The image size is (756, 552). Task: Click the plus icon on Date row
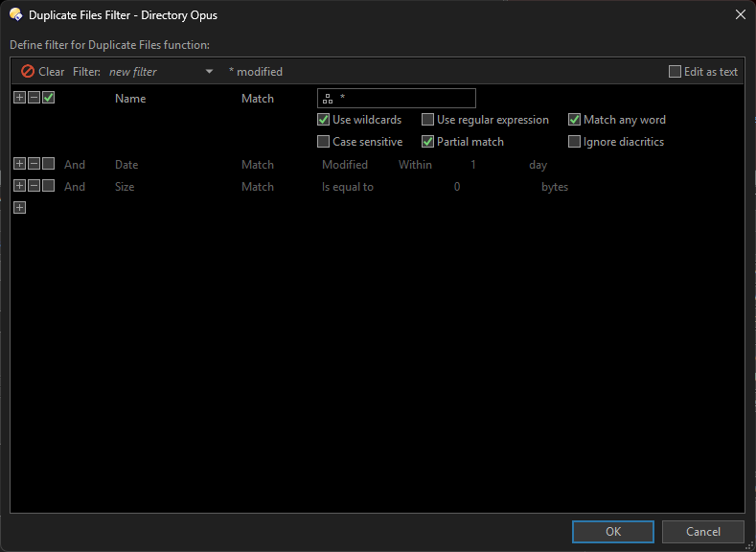coord(19,164)
